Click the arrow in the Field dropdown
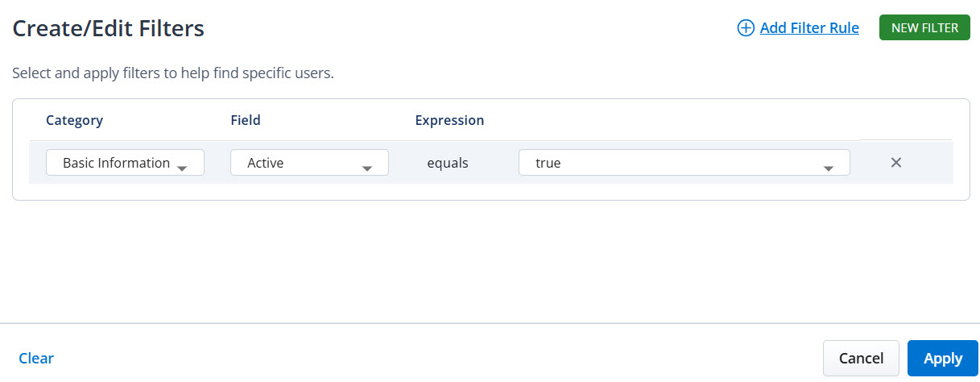Viewport: 980px width, 382px height. 367,168
